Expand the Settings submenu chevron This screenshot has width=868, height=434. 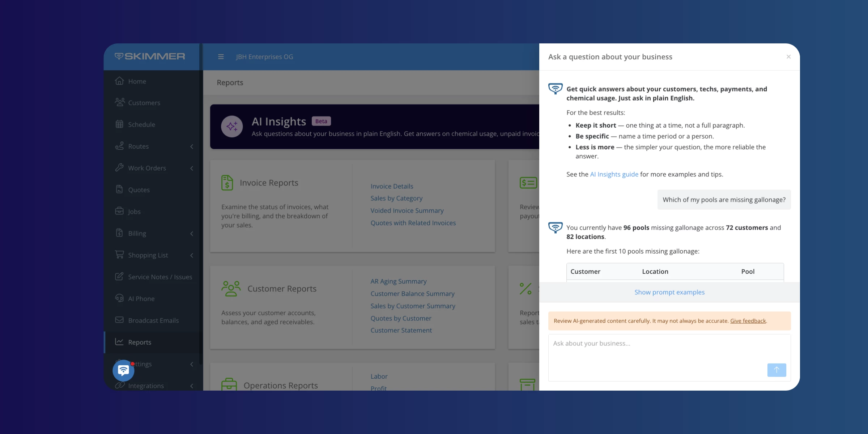192,364
